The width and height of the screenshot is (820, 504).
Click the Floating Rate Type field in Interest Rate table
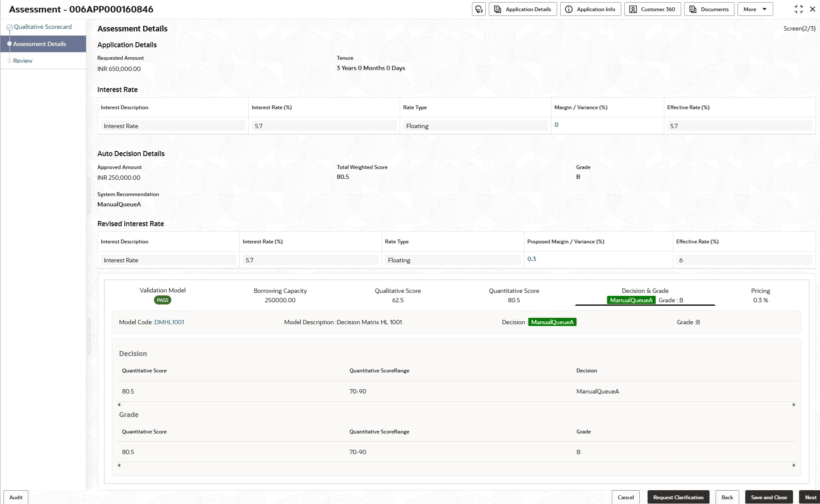tap(475, 126)
